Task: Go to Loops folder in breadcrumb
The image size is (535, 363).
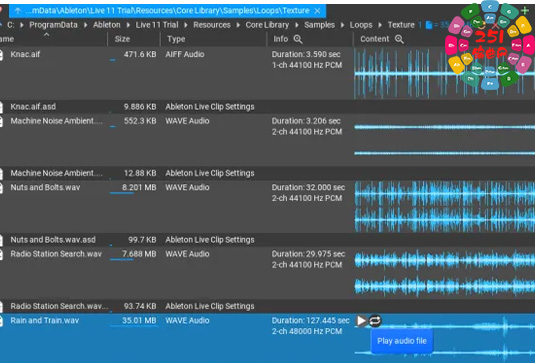Action: 361,25
